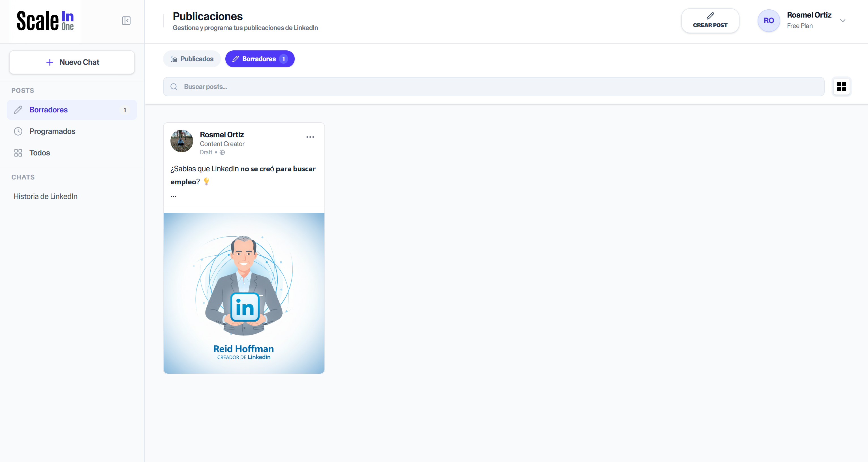
Task: Click the search magnifier icon
Action: pos(174,87)
